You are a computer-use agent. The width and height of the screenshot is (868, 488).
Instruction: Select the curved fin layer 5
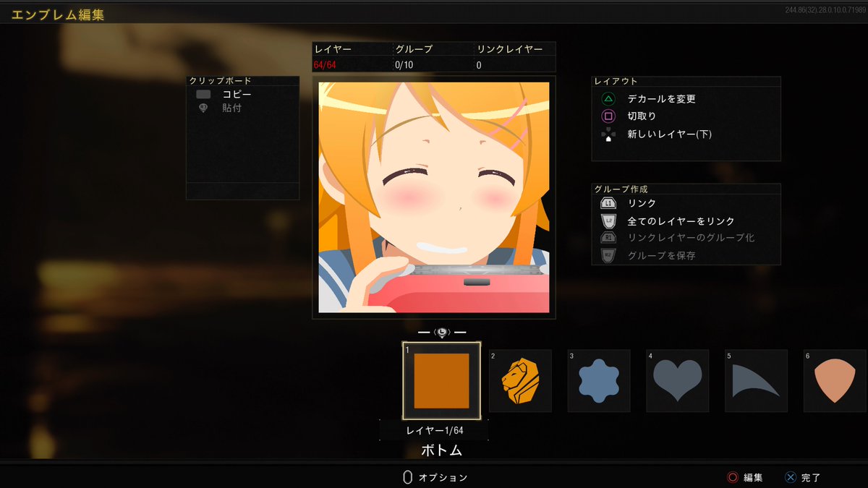[757, 381]
